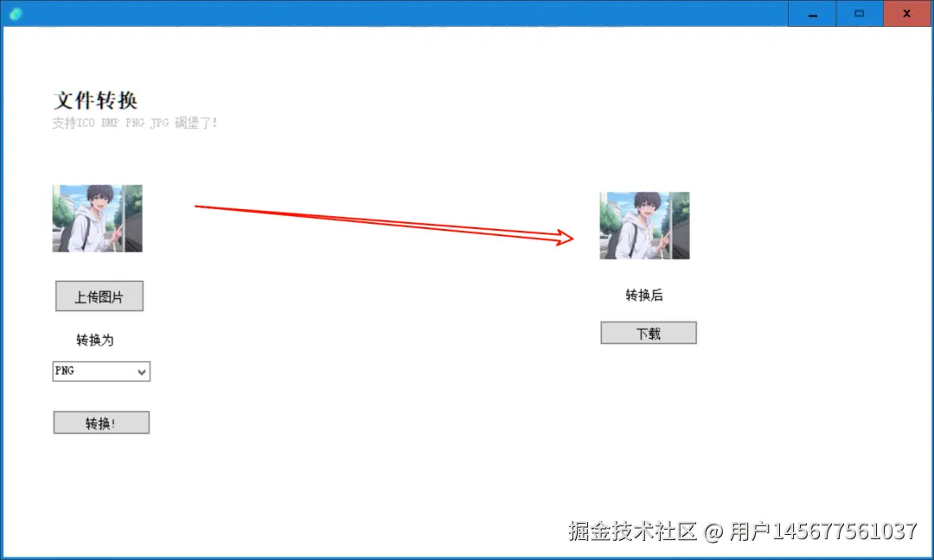The height and width of the screenshot is (560, 934).
Task: Click the 上传图片 upload button
Action: 99,296
